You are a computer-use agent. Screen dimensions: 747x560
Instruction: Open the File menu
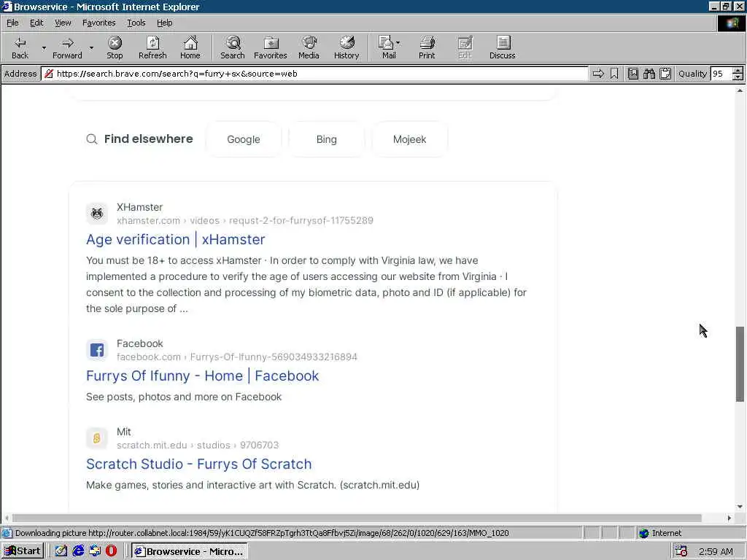coord(12,23)
